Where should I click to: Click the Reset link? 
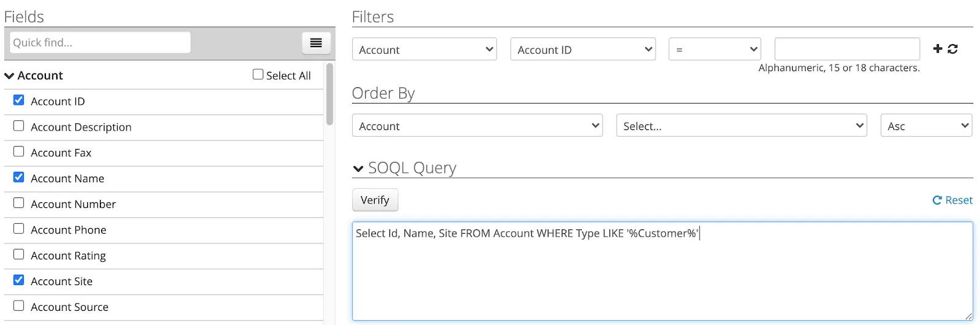tap(952, 200)
